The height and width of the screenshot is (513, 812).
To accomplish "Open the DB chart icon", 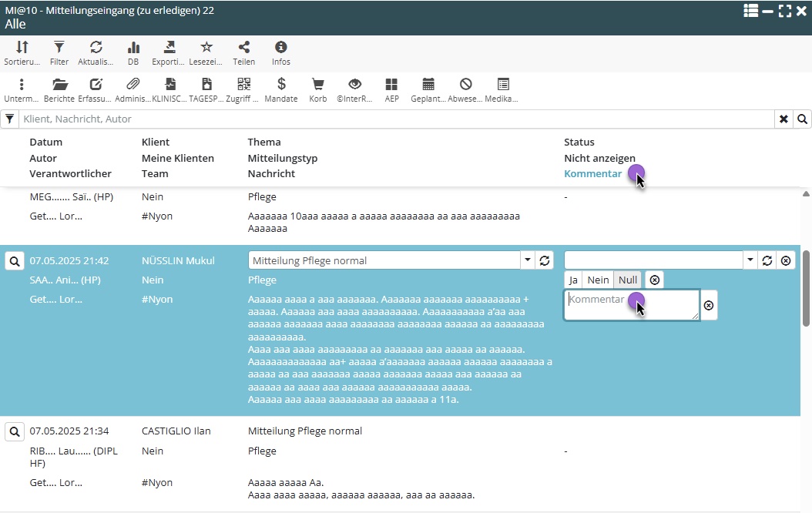I will pos(133,48).
